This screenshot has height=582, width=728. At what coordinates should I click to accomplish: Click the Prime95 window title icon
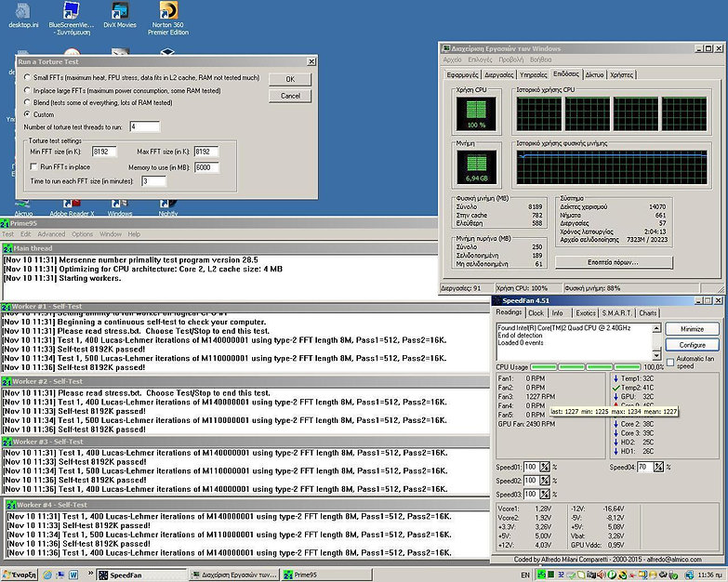[7, 223]
